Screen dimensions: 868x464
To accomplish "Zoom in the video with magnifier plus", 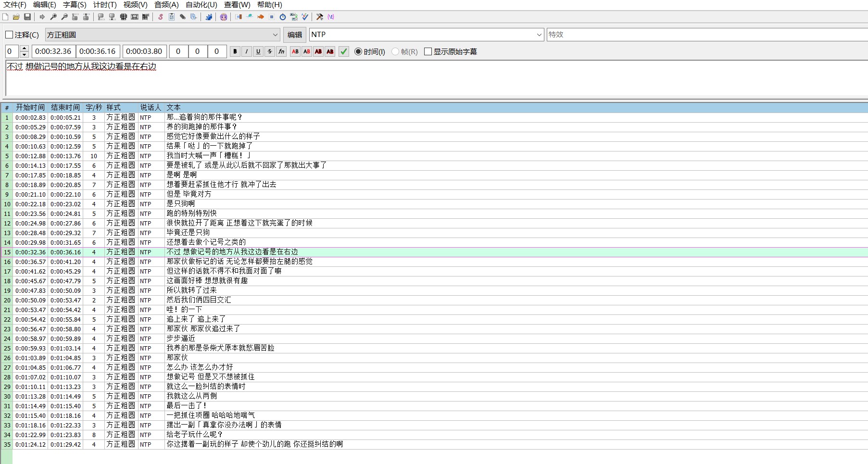I will (53, 17).
